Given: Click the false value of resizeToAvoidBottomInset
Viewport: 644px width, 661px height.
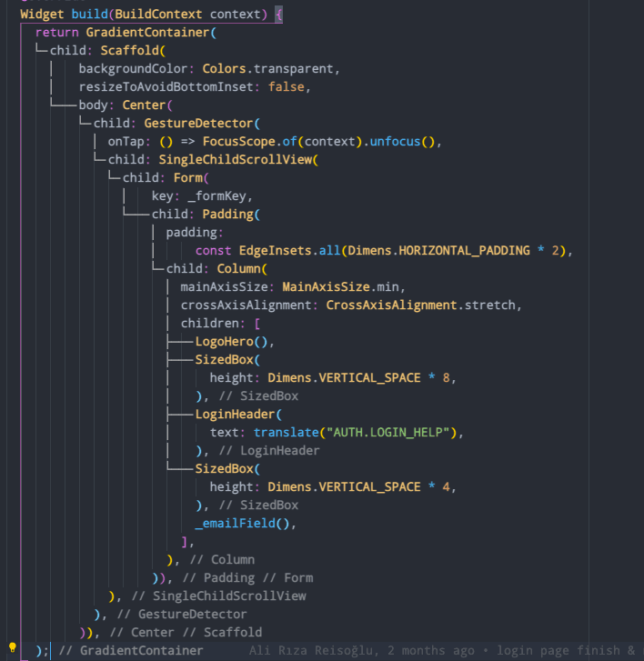Looking at the screenshot, I should [x=286, y=87].
